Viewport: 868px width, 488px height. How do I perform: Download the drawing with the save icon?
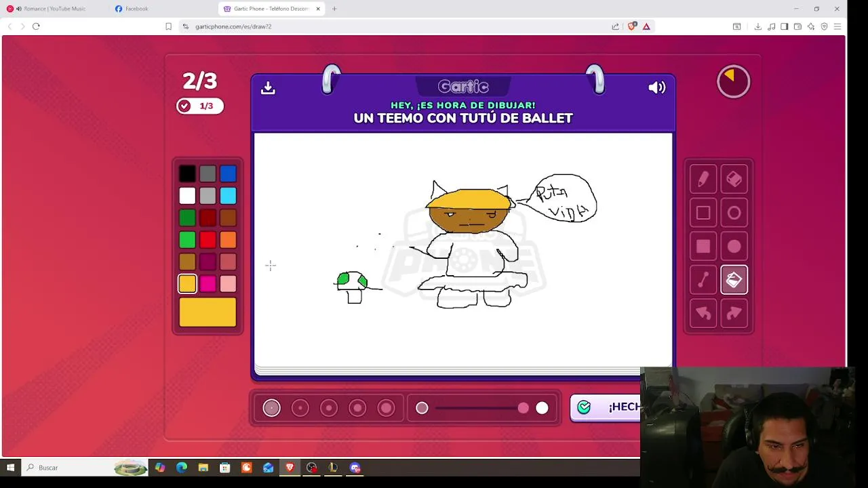tap(268, 88)
